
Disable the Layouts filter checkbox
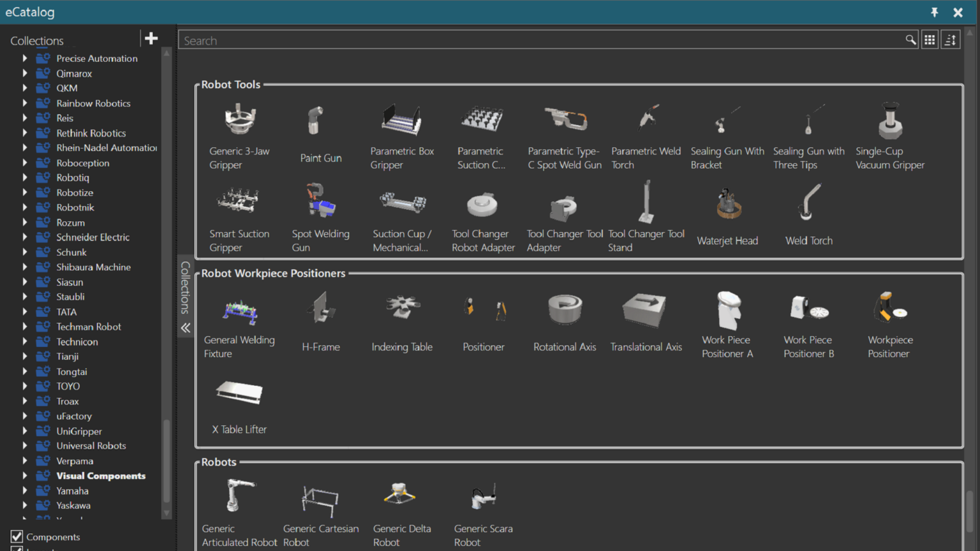pyautogui.click(x=16, y=548)
